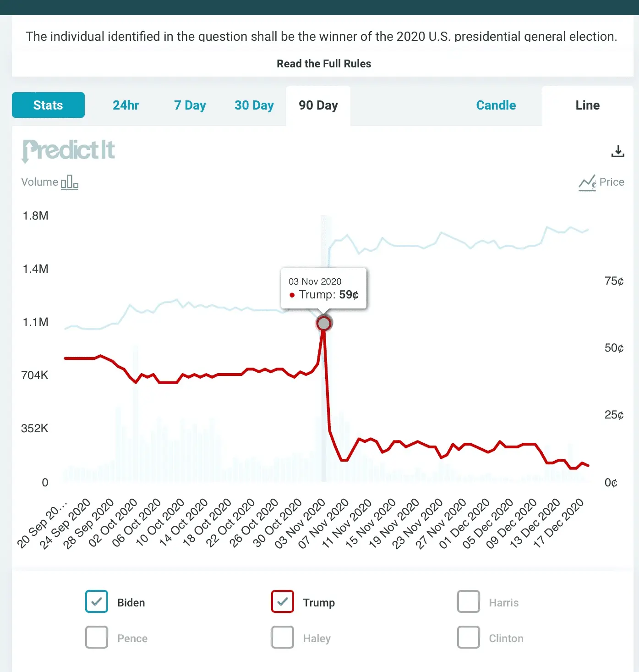Switch to the 24hr tab
This screenshot has height=672, width=639.
tap(126, 105)
